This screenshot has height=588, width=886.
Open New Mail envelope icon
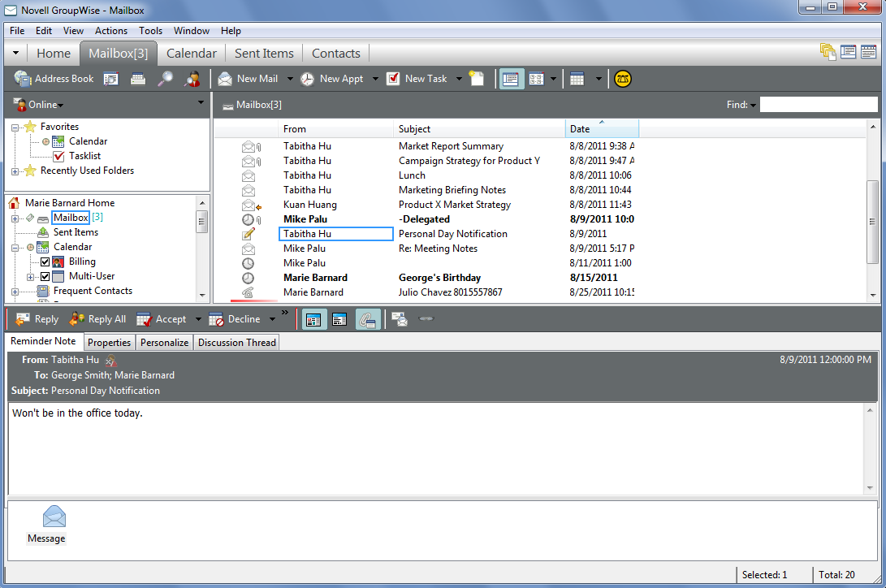click(225, 79)
